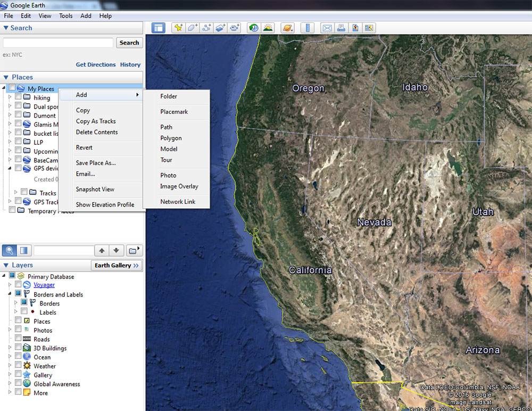
Task: Select the Add Placemark tool
Action: [x=178, y=28]
